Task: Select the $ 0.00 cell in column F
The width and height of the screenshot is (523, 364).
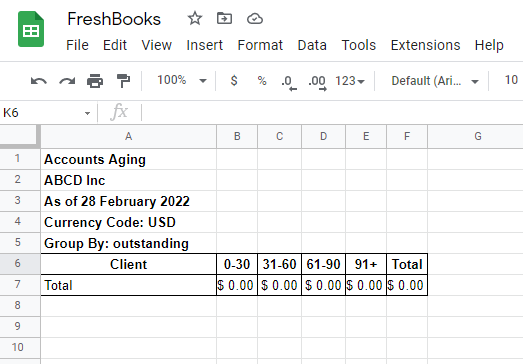Action: pyautogui.click(x=407, y=285)
